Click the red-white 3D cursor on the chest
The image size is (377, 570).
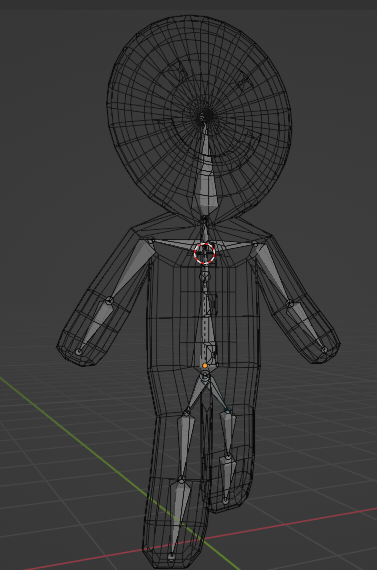pos(204,253)
